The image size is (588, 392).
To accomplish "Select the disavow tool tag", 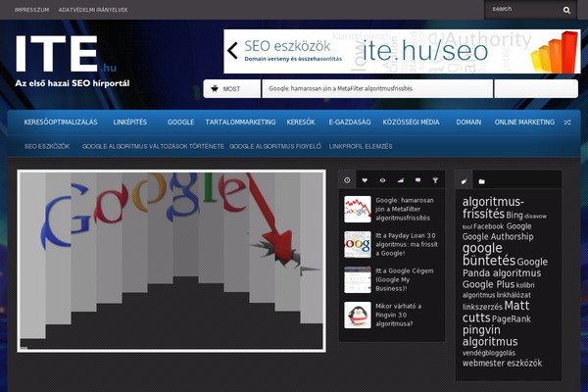I will point(535,217).
